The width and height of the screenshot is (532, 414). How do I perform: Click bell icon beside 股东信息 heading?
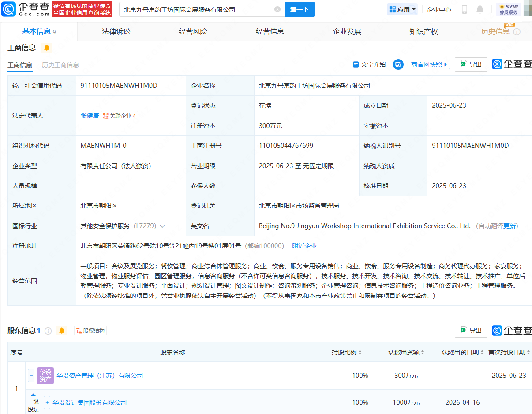coord(62,331)
